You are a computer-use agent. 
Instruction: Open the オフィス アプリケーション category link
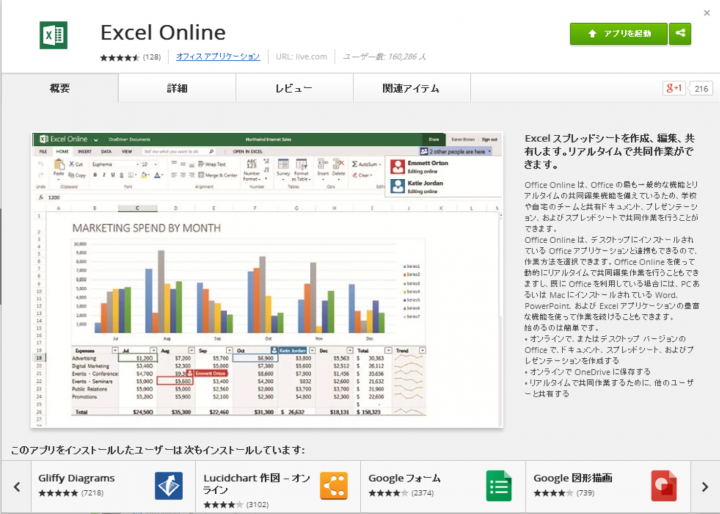point(218,56)
